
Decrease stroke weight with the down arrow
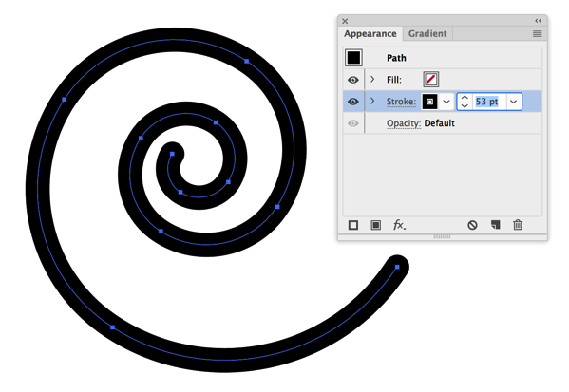(465, 106)
